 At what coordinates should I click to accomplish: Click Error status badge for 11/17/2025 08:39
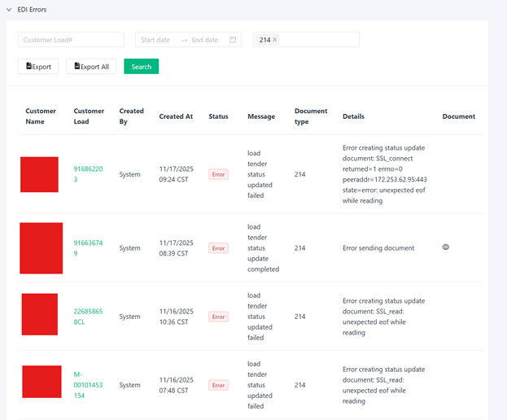pyautogui.click(x=218, y=248)
